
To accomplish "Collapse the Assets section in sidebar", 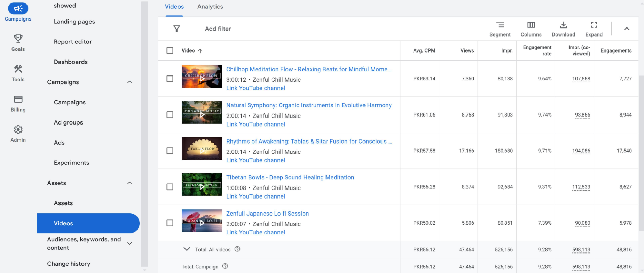I will (129, 183).
